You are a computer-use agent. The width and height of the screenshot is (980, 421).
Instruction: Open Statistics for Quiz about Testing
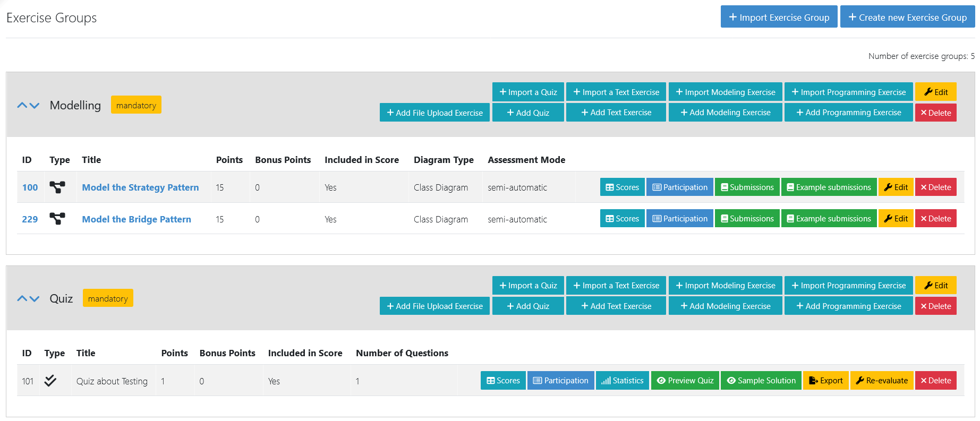click(622, 381)
